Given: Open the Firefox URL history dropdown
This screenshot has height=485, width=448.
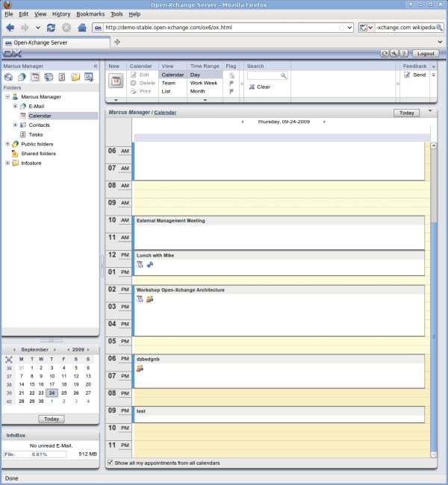Looking at the screenshot, I should click(x=349, y=28).
